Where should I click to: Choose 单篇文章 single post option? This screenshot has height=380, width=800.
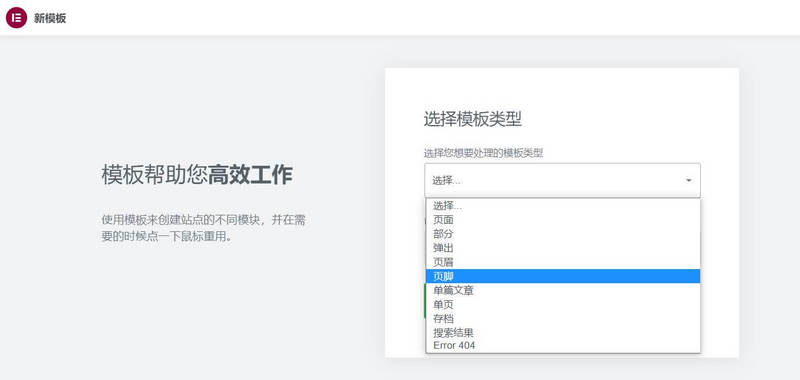(x=563, y=290)
